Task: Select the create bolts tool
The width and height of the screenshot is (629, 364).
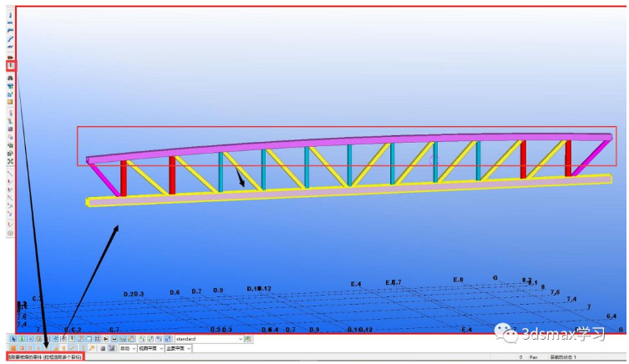Action: click(x=10, y=58)
